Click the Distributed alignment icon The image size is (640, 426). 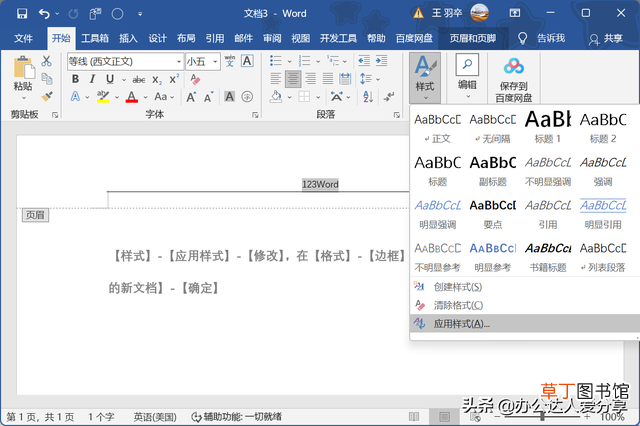(345, 79)
